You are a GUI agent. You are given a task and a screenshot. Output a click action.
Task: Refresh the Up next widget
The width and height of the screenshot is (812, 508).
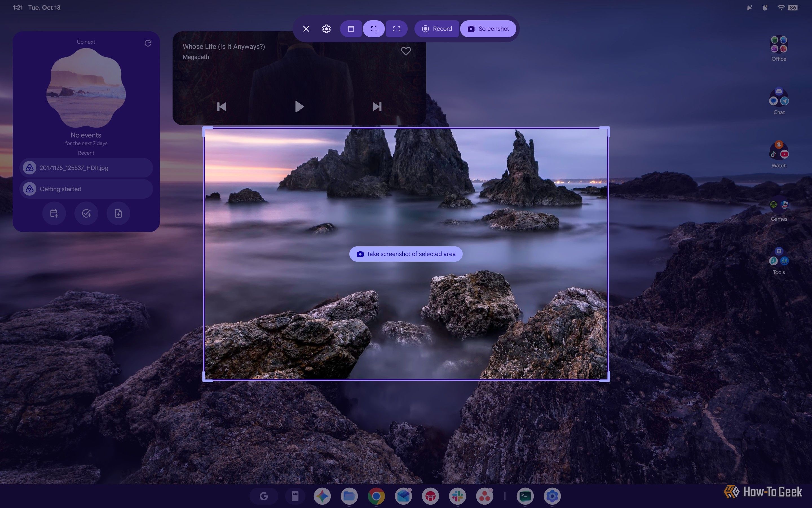pyautogui.click(x=148, y=43)
